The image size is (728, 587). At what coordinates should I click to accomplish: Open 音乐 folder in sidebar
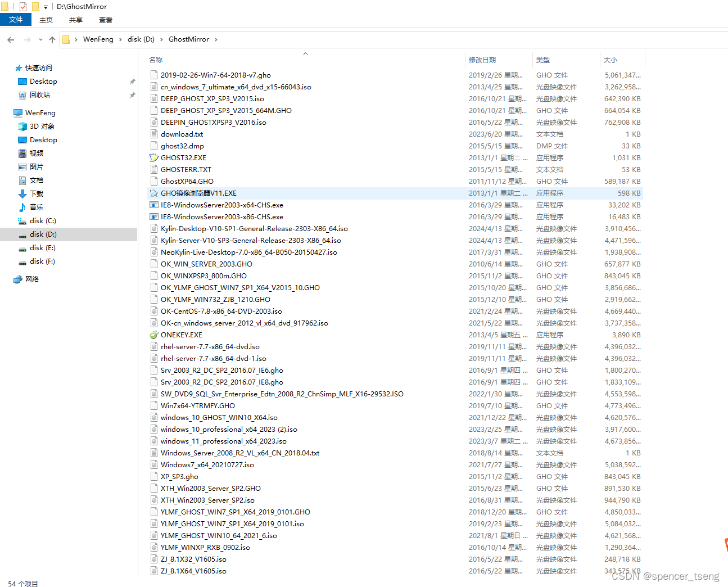click(x=37, y=207)
